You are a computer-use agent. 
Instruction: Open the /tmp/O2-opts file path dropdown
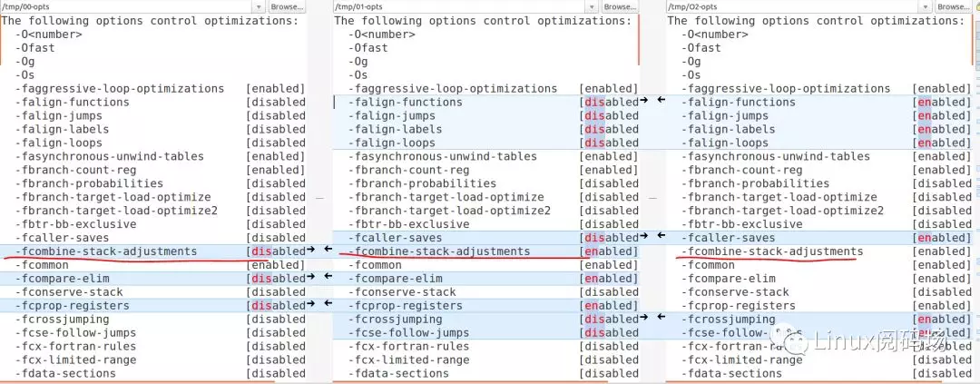click(925, 6)
